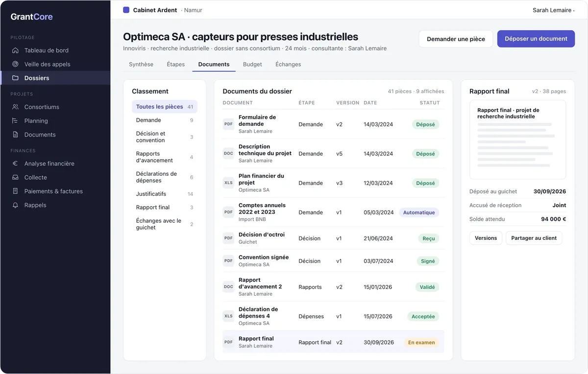Image resolution: width=588 pixels, height=374 pixels.
Task: Click the Déposer un document button
Action: pyautogui.click(x=536, y=39)
